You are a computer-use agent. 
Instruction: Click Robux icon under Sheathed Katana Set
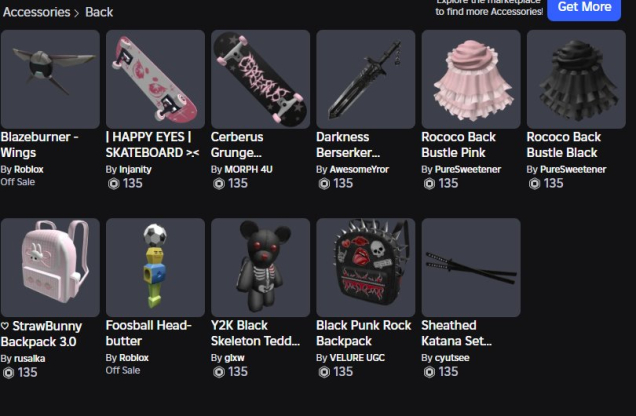coord(429,372)
